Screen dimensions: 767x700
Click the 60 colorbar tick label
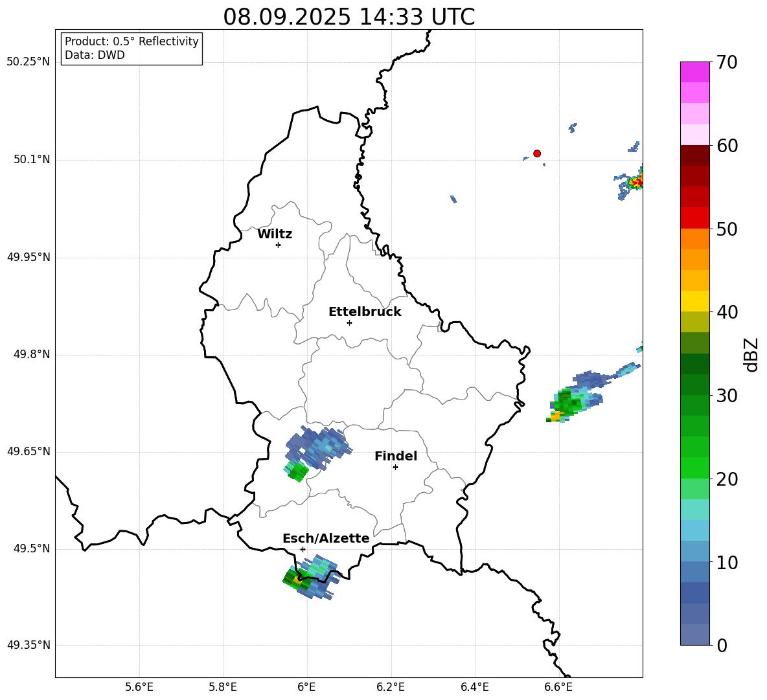tap(727, 146)
